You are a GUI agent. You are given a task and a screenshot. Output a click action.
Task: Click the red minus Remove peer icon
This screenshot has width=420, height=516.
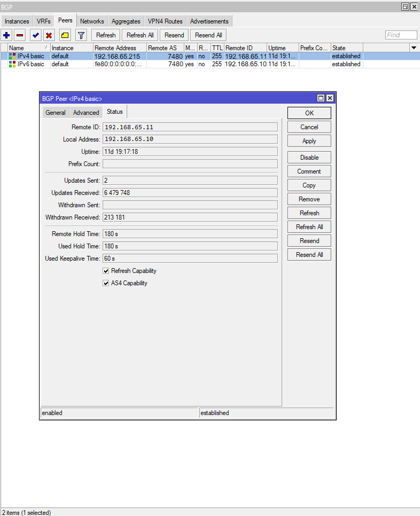pos(20,35)
